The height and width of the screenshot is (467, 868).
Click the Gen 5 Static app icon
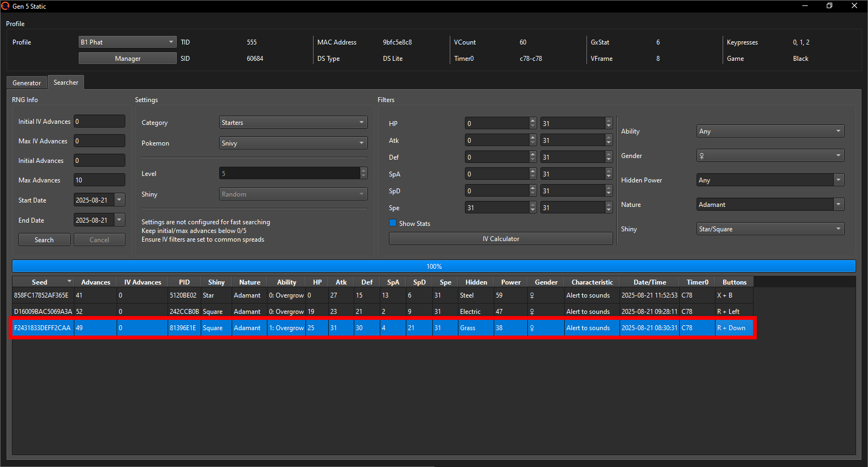pos(5,6)
